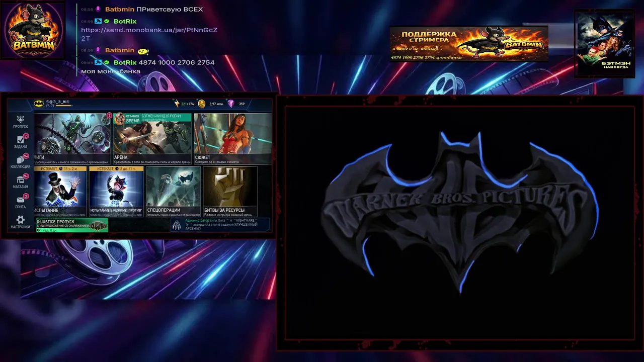The height and width of the screenshot is (362, 644).
Task: Click the lightning energy icon
Action: [x=177, y=104]
